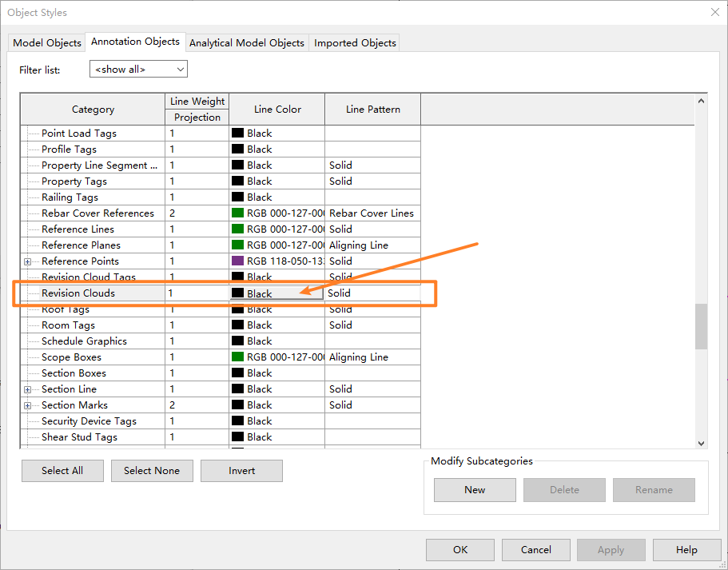This screenshot has width=728, height=570.
Task: Expand the Reference Points category
Action: point(27,261)
